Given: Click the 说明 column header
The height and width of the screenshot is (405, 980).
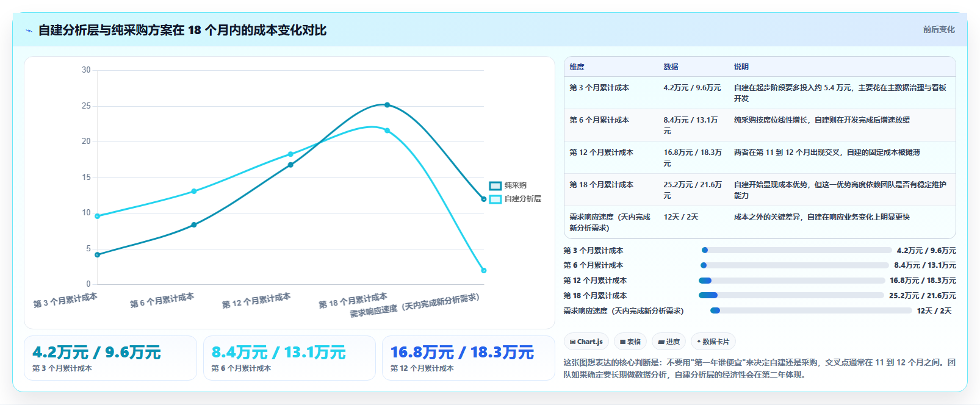Looking at the screenshot, I should pyautogui.click(x=741, y=67).
